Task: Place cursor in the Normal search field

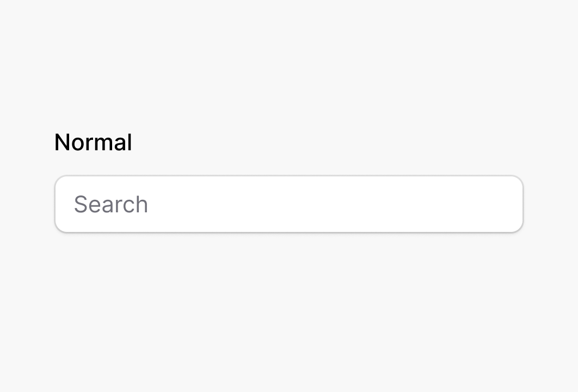Action: [288, 204]
